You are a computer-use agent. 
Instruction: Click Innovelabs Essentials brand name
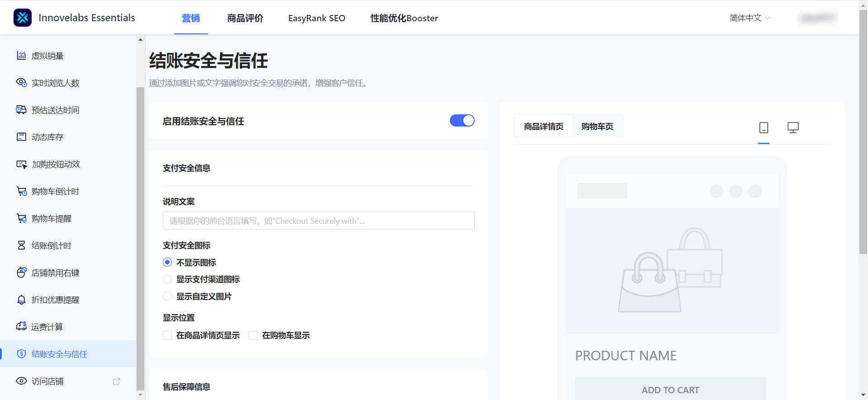click(x=87, y=18)
